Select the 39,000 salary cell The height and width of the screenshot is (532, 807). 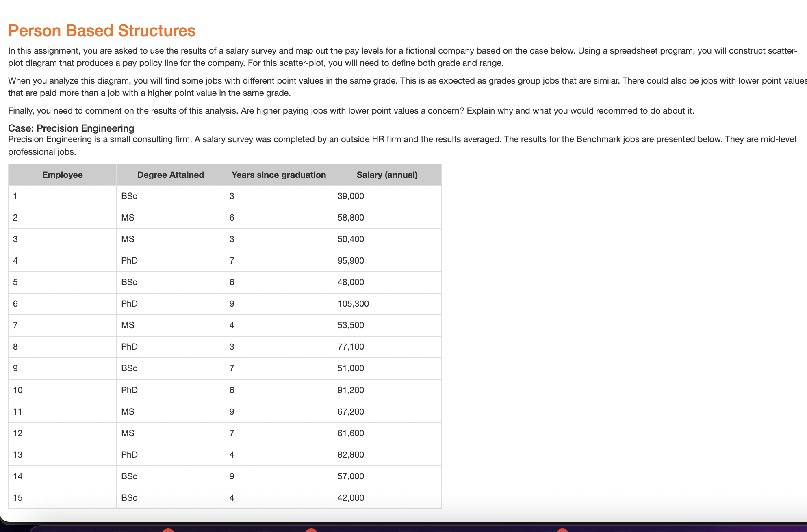351,196
